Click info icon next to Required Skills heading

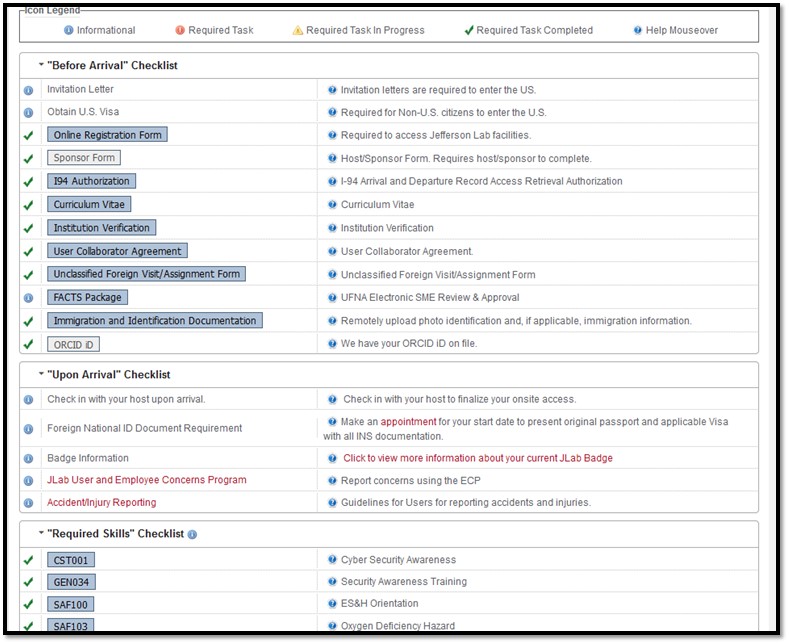[192, 534]
